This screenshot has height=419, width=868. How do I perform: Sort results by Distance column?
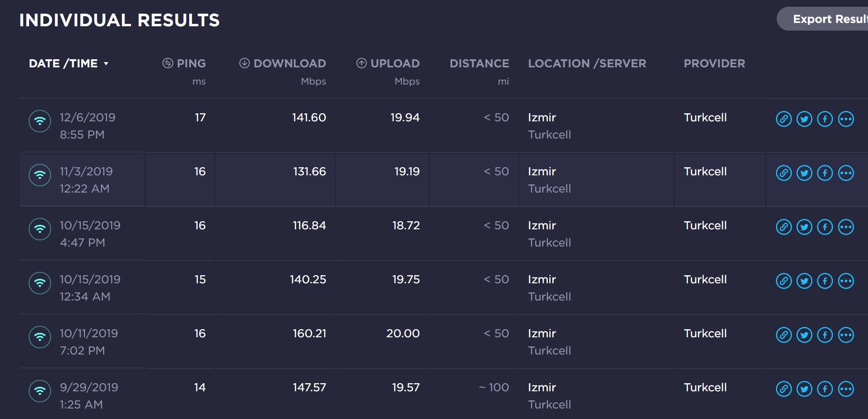[479, 64]
